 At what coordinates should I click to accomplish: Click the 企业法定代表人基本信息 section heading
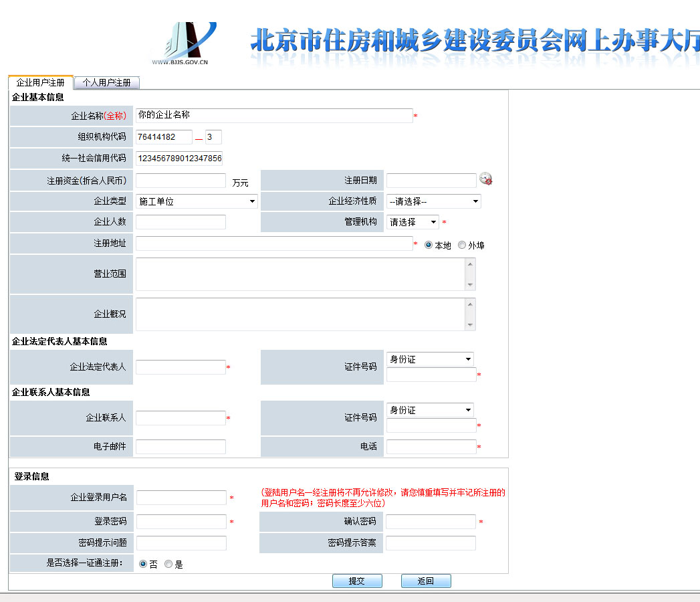coord(60,342)
